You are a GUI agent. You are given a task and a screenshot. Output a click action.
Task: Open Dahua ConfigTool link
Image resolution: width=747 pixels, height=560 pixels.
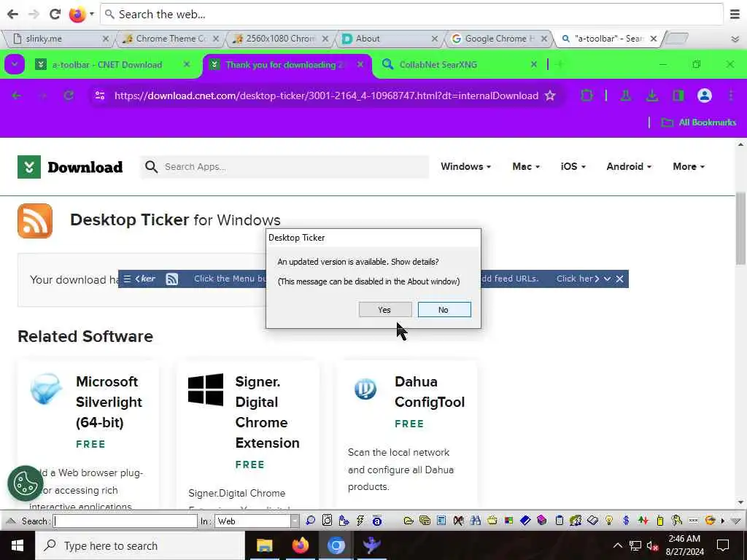coord(429,392)
